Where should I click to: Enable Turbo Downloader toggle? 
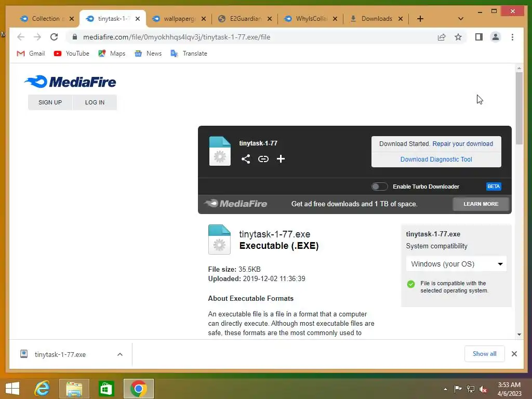point(379,187)
